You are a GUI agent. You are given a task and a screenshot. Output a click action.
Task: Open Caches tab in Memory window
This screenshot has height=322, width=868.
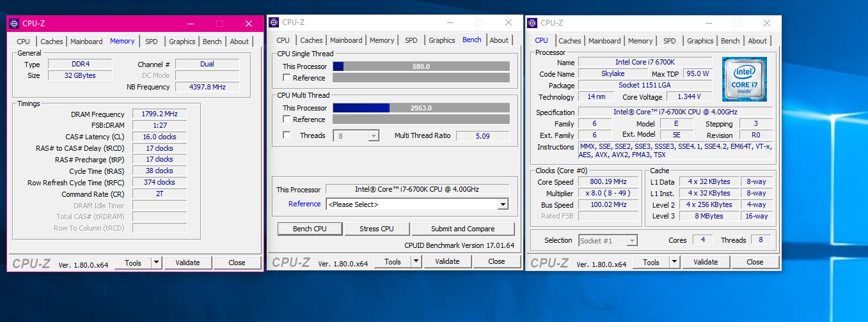tap(52, 42)
